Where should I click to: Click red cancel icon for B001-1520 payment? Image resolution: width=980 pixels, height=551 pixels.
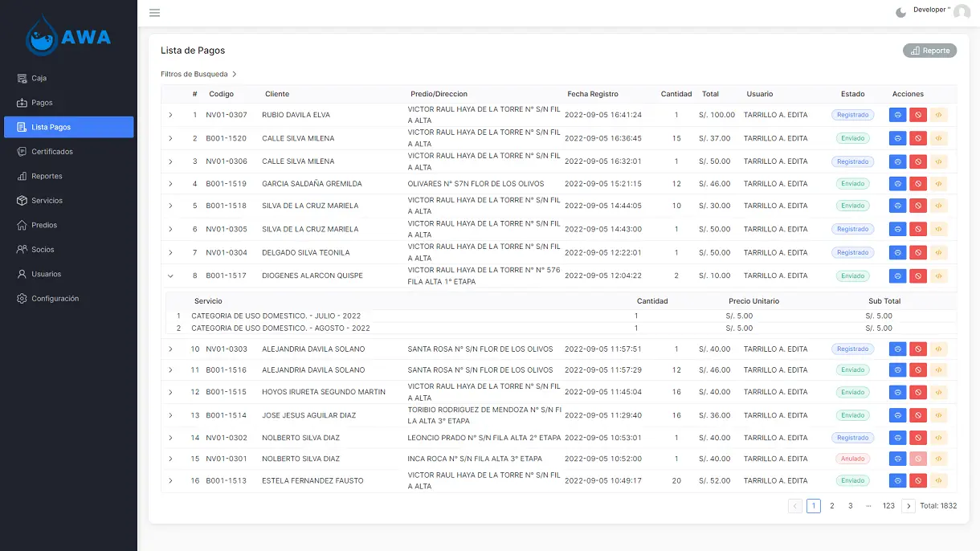[918, 138]
